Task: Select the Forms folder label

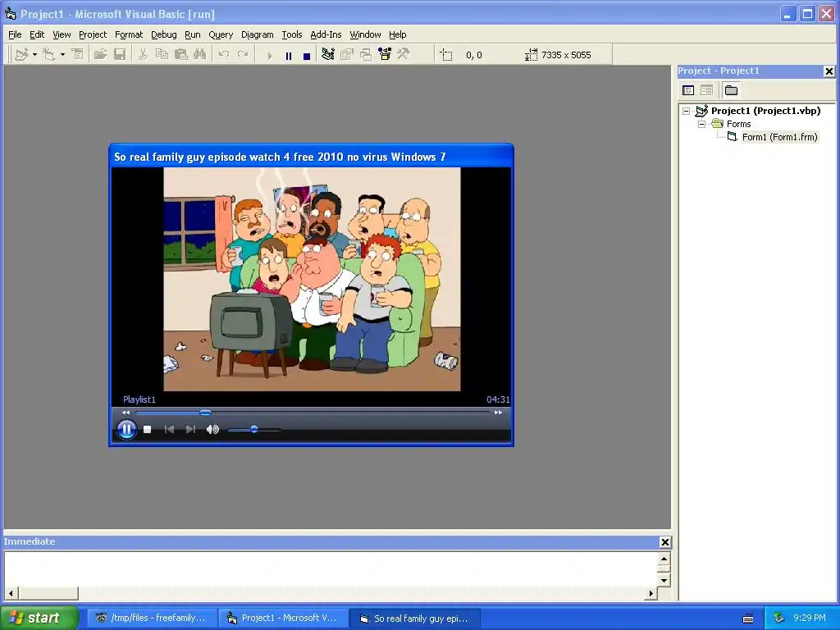Action: (739, 125)
